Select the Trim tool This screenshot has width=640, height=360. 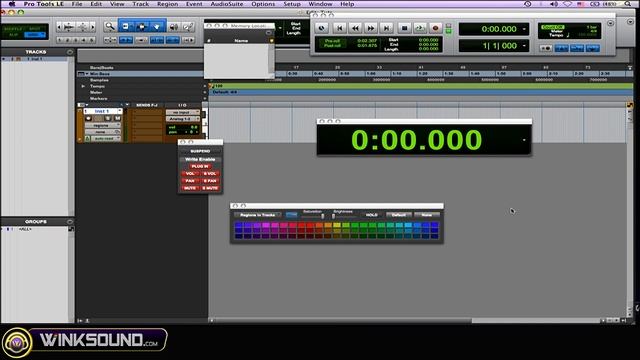click(x=126, y=27)
